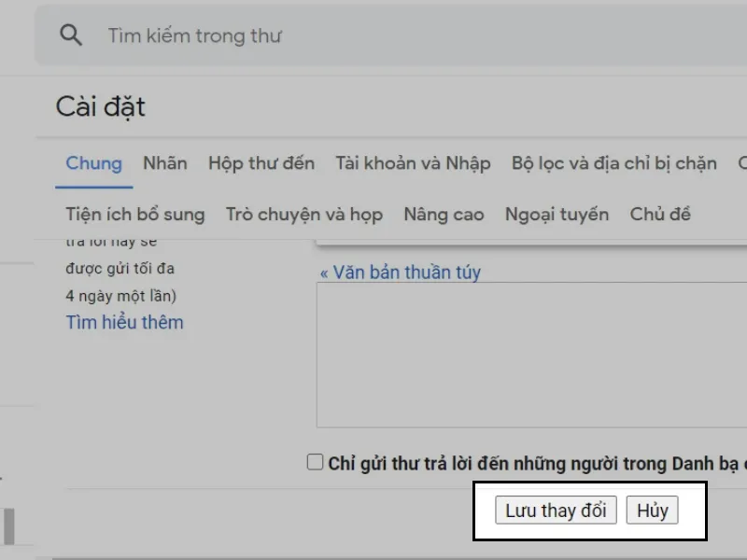Screen dimensions: 747x560
Task: Select the search magnifier icon
Action: [71, 35]
